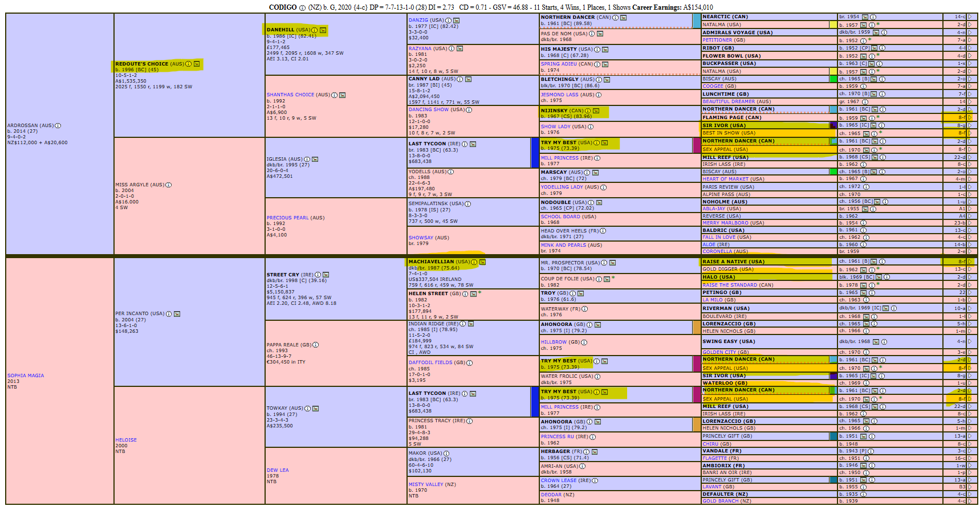Click orange swatch beside AHONOORA under INDIAN RIDGE

(697, 327)
